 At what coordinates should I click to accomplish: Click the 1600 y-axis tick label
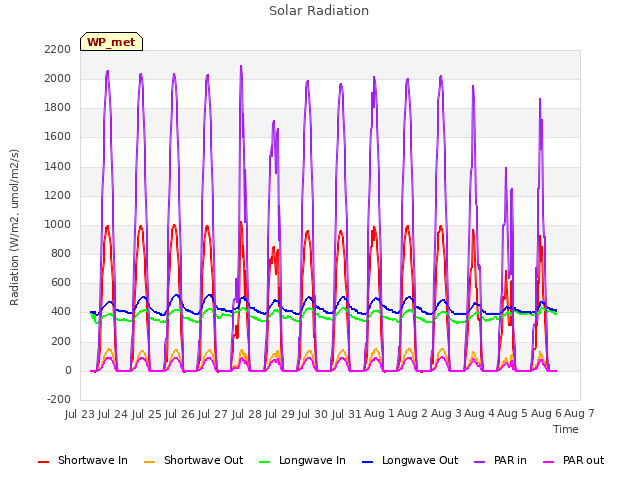[58, 137]
